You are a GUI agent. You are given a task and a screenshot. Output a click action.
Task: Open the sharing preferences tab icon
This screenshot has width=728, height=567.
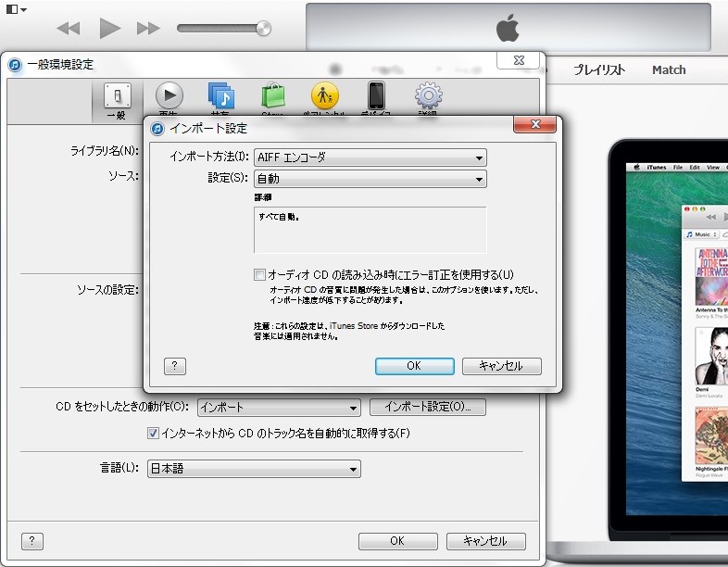[x=221, y=95]
